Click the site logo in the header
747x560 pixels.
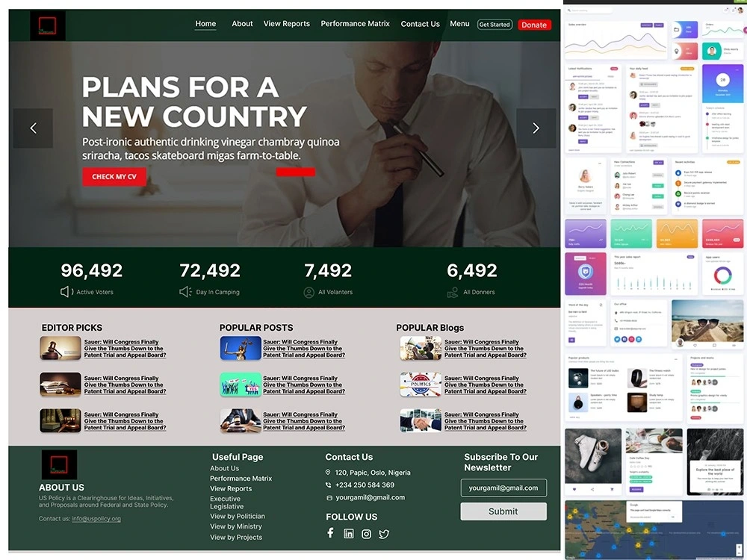click(48, 25)
